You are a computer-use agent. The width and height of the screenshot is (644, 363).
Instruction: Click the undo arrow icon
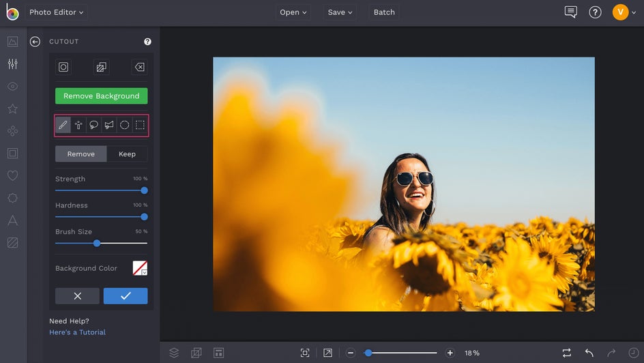[589, 353]
